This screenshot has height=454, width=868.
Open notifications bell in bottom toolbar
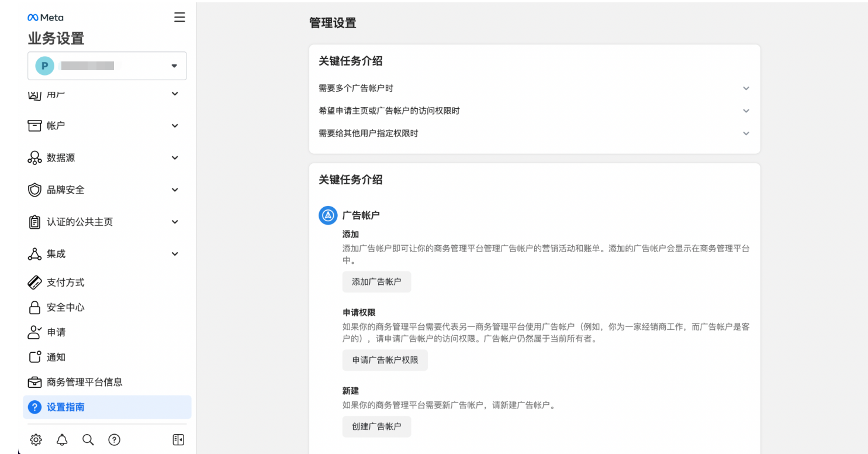pos(62,440)
